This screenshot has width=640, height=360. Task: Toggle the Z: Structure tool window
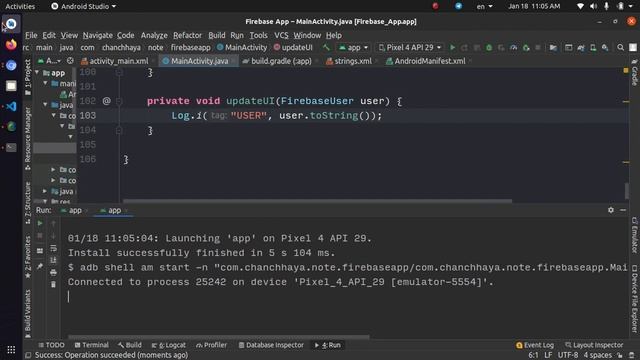28,203
